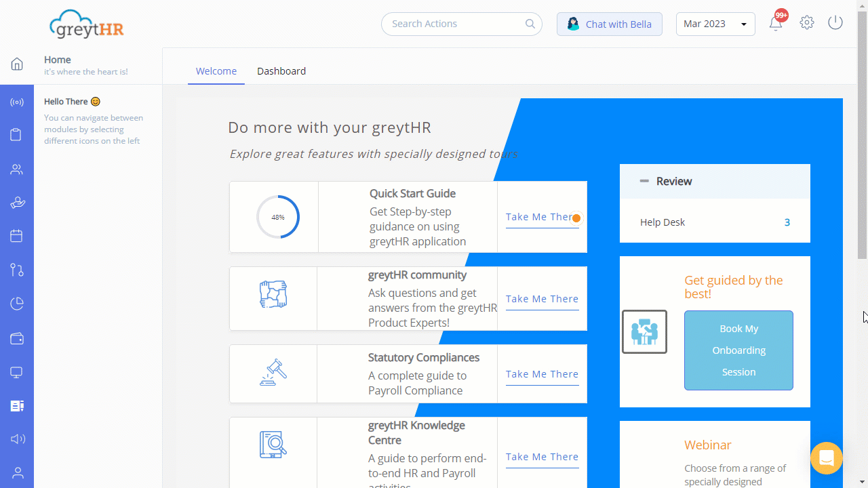868x488 pixels.
Task: Click the wallet sidebar icon
Action: pyautogui.click(x=17, y=338)
